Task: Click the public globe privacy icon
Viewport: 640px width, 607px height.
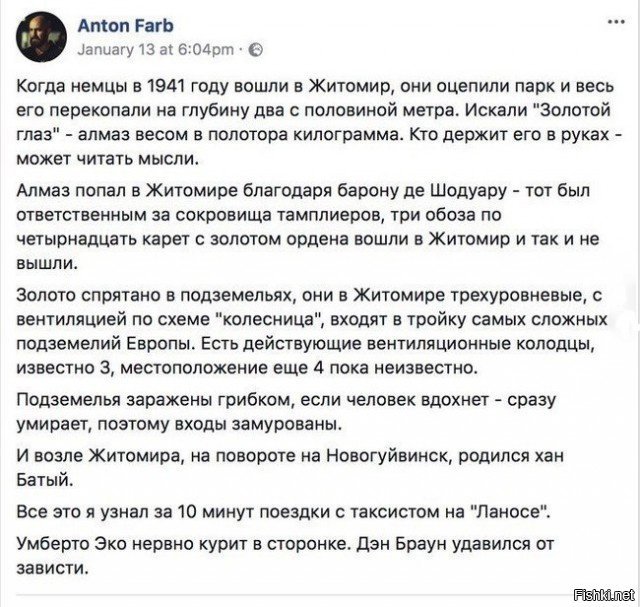Action: pyautogui.click(x=254, y=48)
